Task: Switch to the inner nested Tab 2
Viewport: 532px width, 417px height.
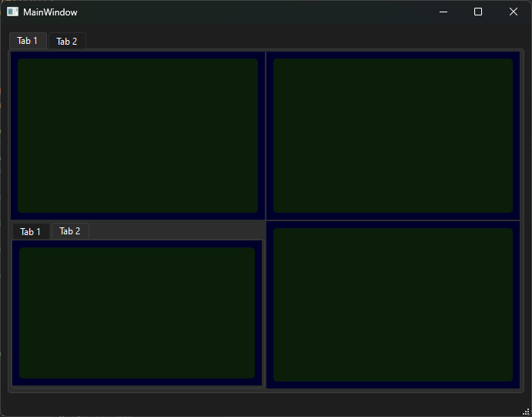Action: 70,231
